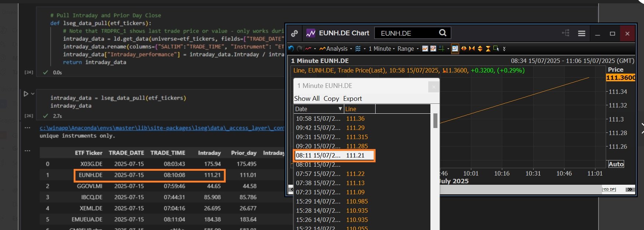Image resolution: width=644 pixels, height=230 pixels.
Task: Select the 08:11 row showing 111.21
Action: (x=334, y=155)
